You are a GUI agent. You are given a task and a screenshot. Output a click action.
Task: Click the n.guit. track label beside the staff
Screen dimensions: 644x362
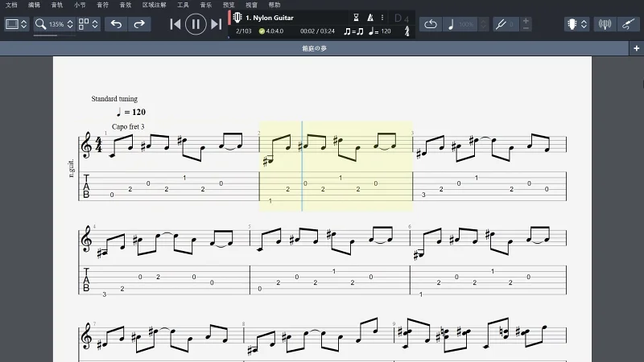(72, 168)
